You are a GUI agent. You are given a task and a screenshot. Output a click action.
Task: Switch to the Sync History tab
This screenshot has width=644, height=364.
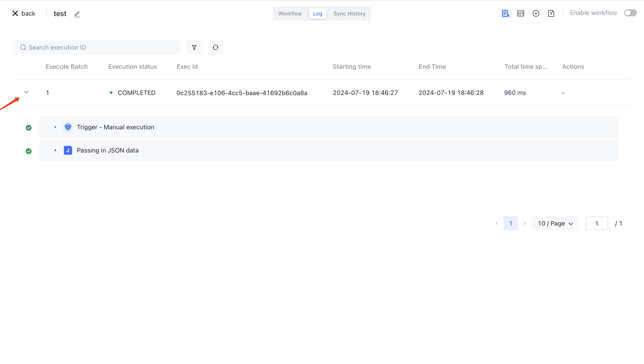click(x=350, y=13)
